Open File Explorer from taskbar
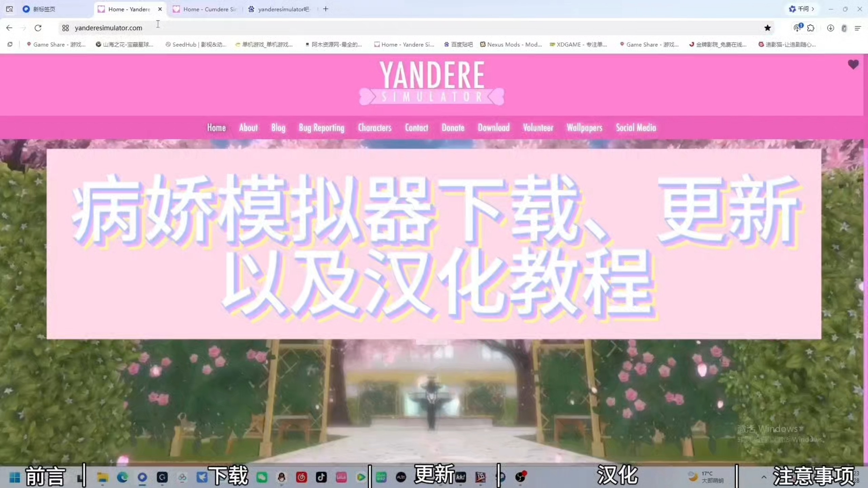 [102, 477]
